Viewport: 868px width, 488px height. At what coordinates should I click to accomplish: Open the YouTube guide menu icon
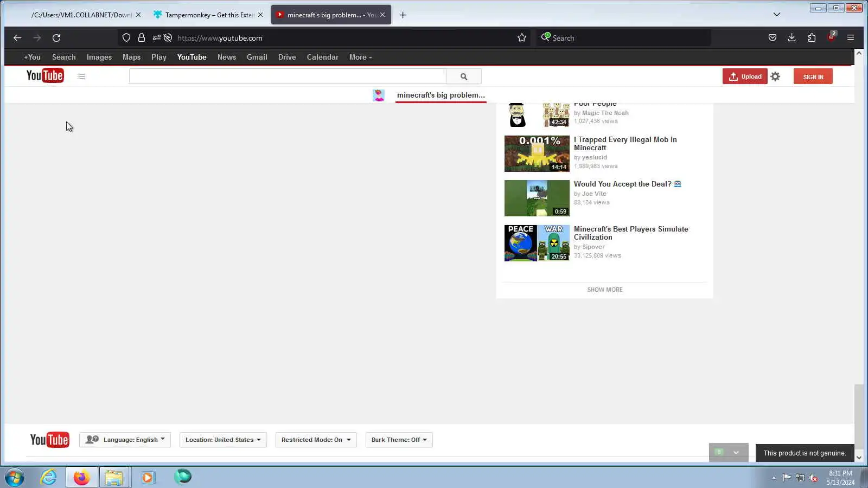point(81,76)
